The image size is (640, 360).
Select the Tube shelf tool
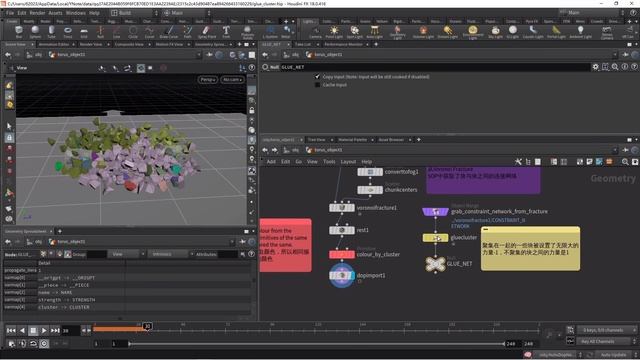point(51,31)
